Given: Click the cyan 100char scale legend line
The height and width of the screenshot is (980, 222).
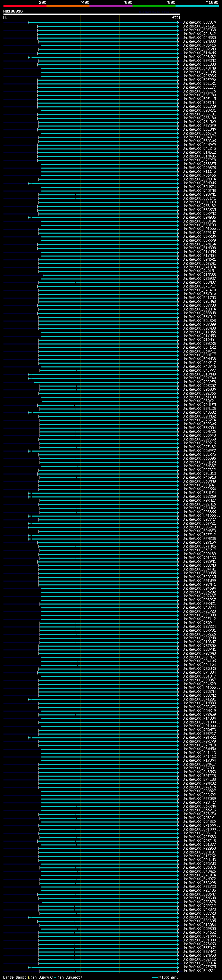Looking at the screenshot, I should [155, 977].
